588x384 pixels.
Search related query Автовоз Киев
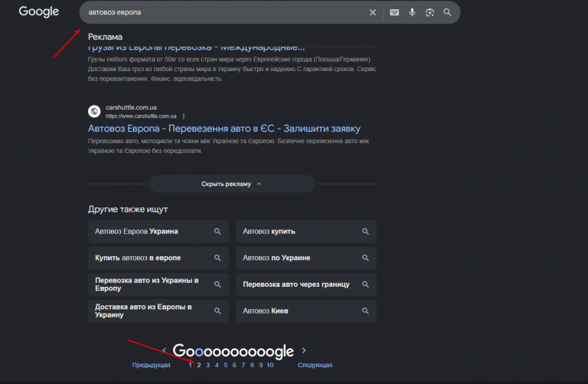tap(306, 311)
